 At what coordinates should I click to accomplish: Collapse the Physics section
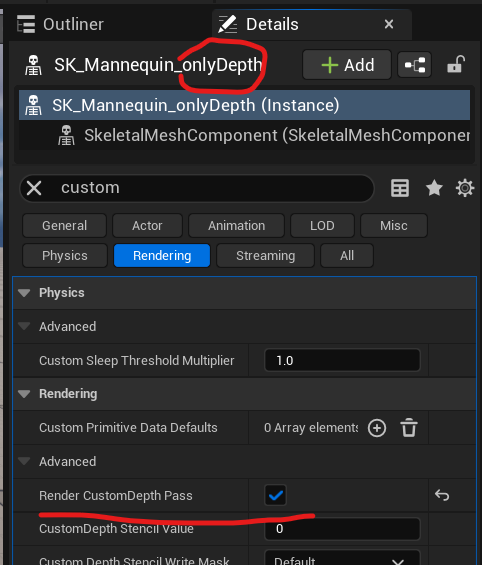[x=24, y=293]
